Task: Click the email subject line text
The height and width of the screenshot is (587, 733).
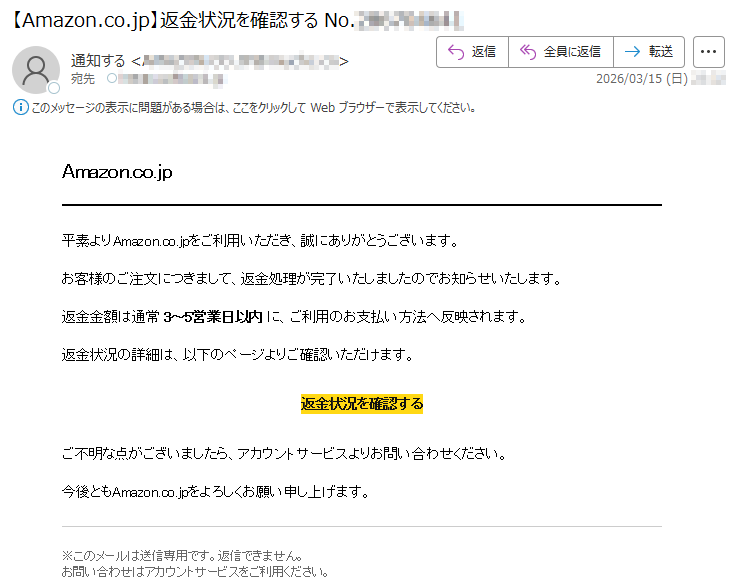Action: point(237,21)
